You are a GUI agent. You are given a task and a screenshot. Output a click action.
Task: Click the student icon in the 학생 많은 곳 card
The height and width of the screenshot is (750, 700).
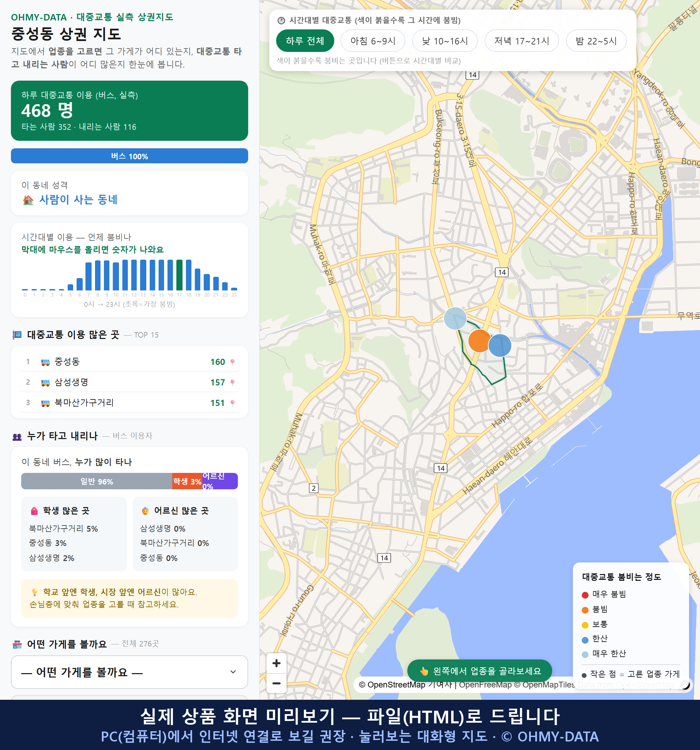(34, 511)
